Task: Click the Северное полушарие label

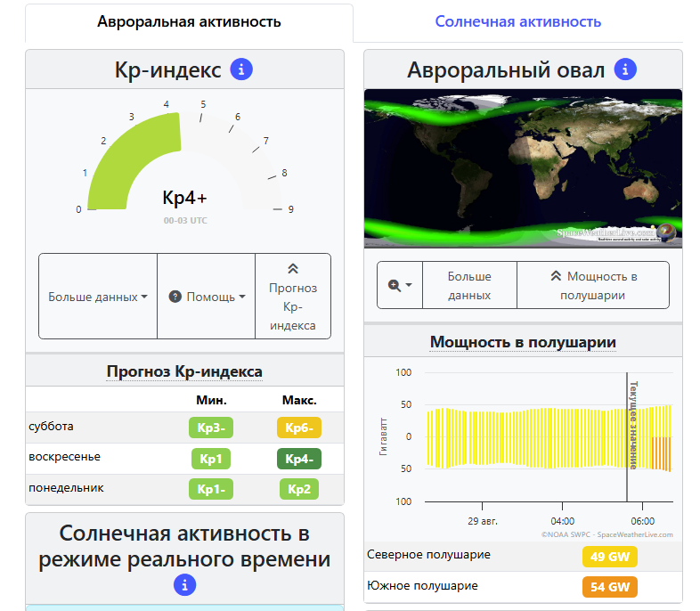Action: (x=428, y=554)
